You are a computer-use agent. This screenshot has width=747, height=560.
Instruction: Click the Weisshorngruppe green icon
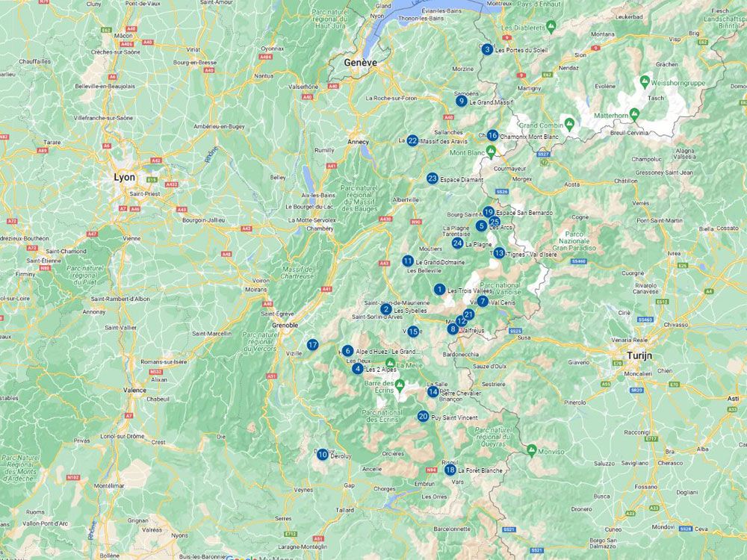tap(643, 80)
